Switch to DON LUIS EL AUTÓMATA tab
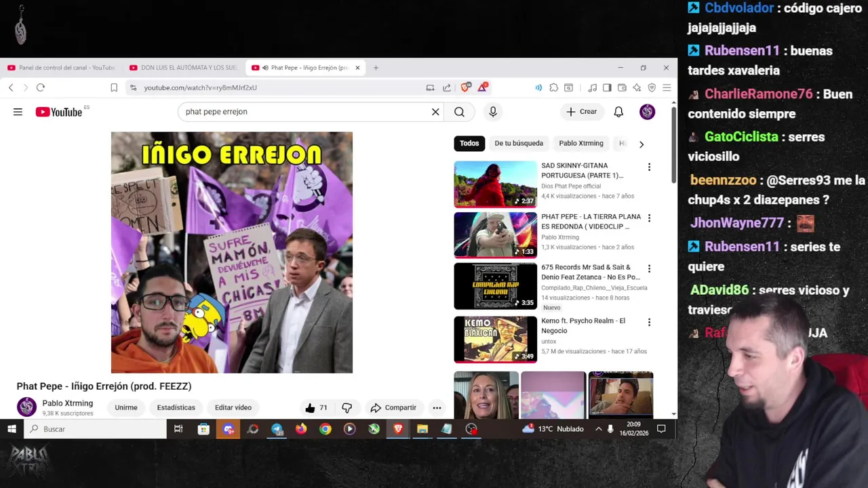The image size is (868, 488). tap(184, 68)
